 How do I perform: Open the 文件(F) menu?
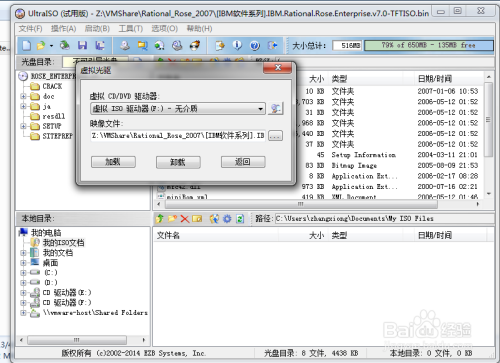pos(30,29)
